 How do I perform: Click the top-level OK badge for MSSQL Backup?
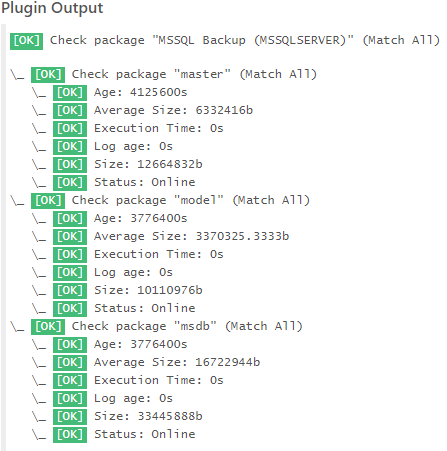(26, 41)
